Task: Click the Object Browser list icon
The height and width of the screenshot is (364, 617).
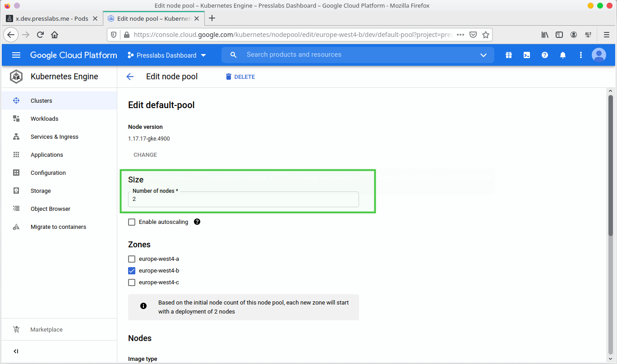Action: coord(16,209)
